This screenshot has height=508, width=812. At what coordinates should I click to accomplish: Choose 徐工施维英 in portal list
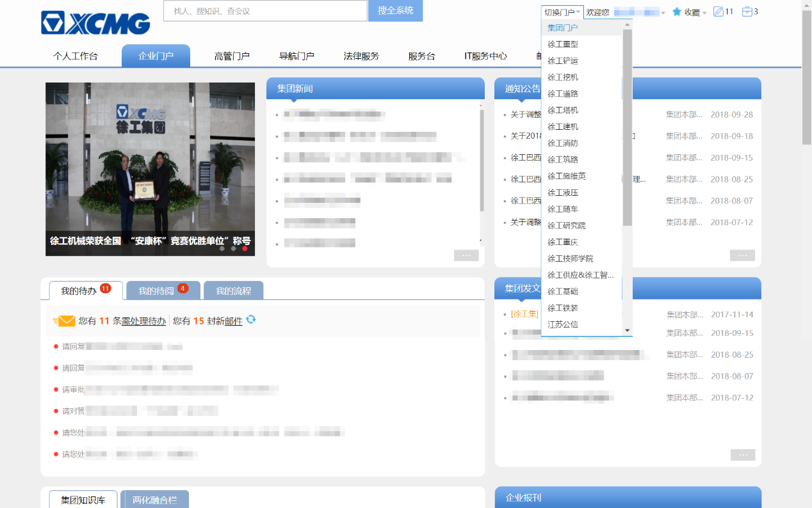(581, 176)
